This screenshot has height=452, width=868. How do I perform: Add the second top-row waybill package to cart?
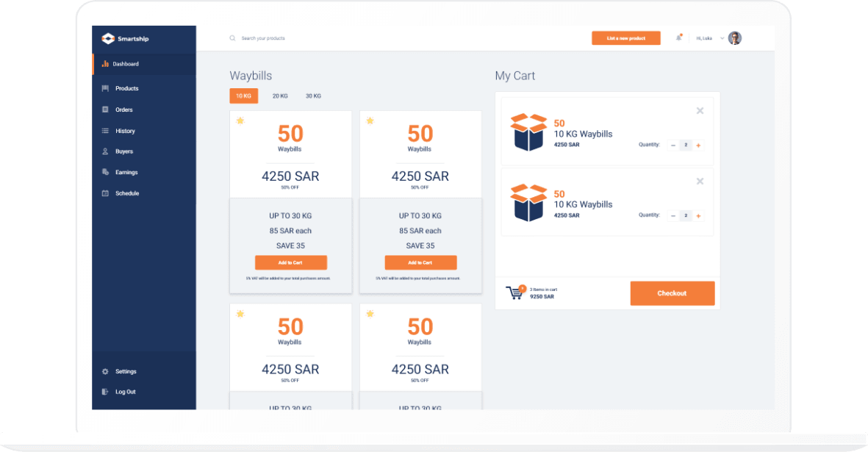420,263
